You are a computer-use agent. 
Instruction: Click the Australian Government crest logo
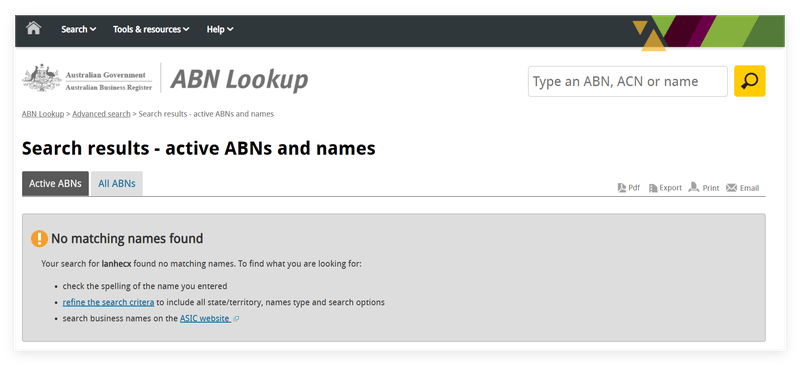42,78
